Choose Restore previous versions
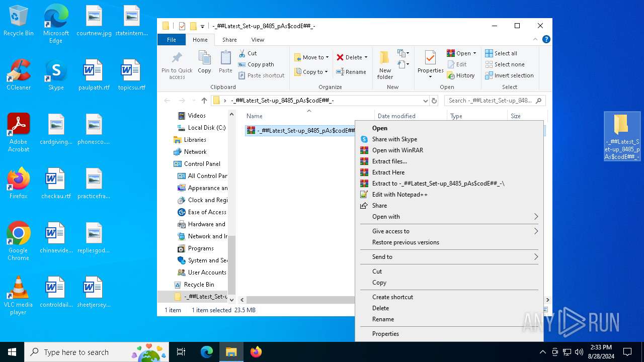Viewport: 644px width, 362px height. [449, 242]
